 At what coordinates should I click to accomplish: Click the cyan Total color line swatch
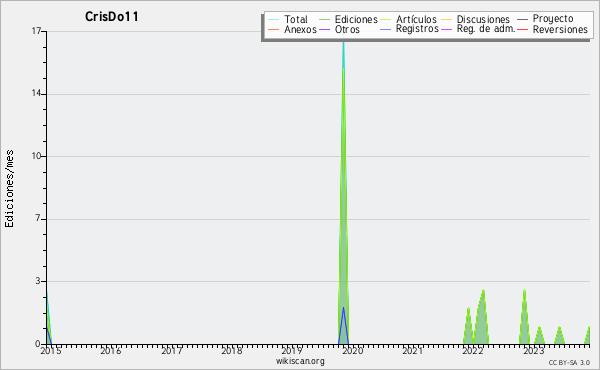point(274,20)
